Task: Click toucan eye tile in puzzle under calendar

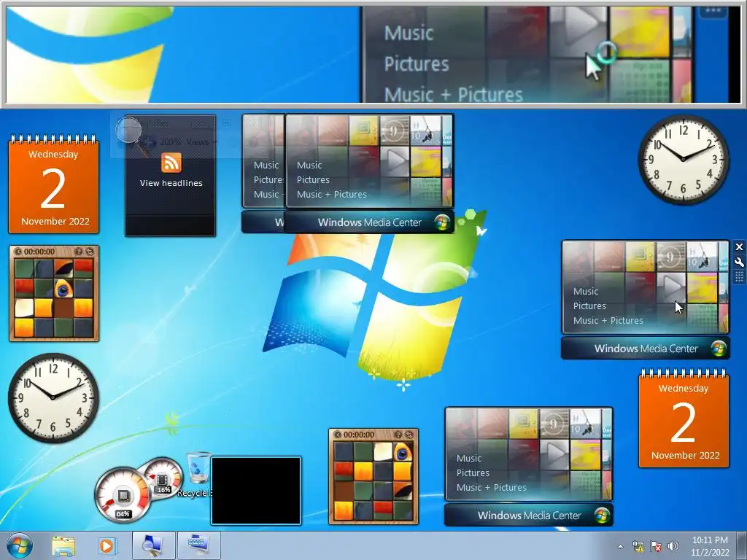Action: point(63,288)
